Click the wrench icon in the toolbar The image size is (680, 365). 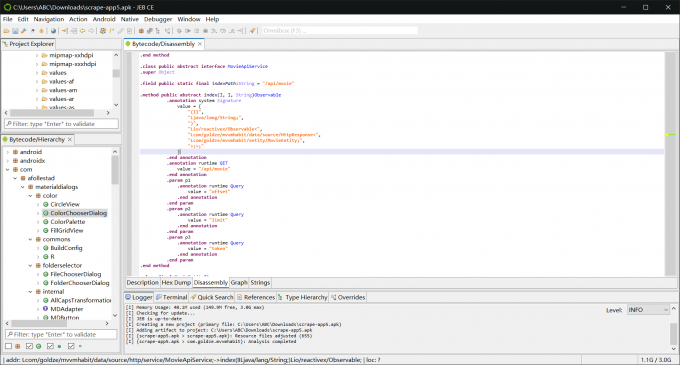click(x=24, y=31)
